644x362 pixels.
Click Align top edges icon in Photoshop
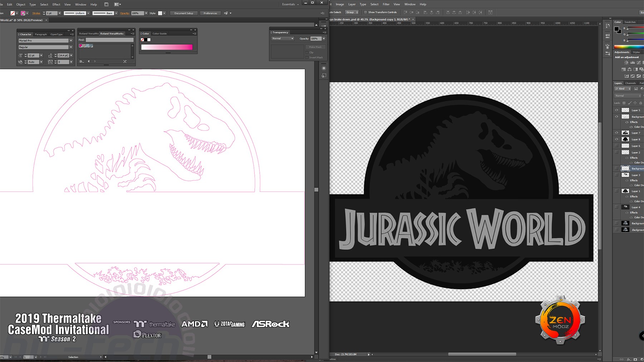pyautogui.click(x=406, y=12)
